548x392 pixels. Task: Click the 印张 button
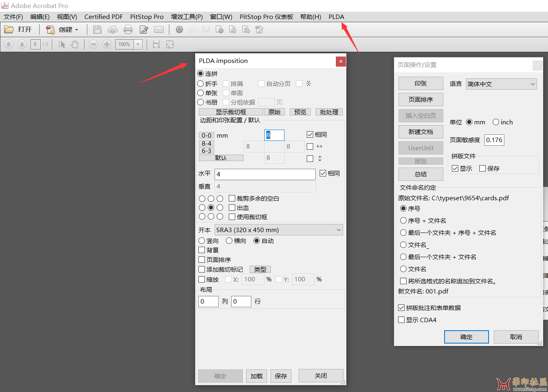(x=421, y=84)
